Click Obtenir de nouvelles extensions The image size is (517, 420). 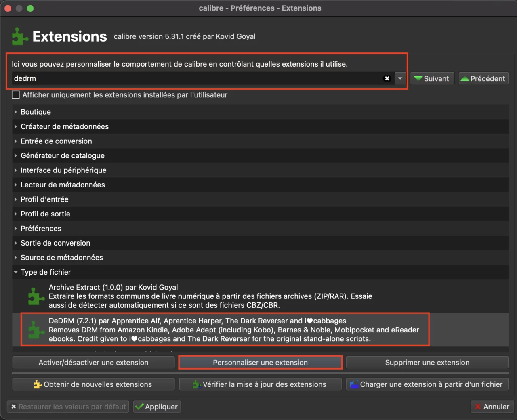[93, 384]
